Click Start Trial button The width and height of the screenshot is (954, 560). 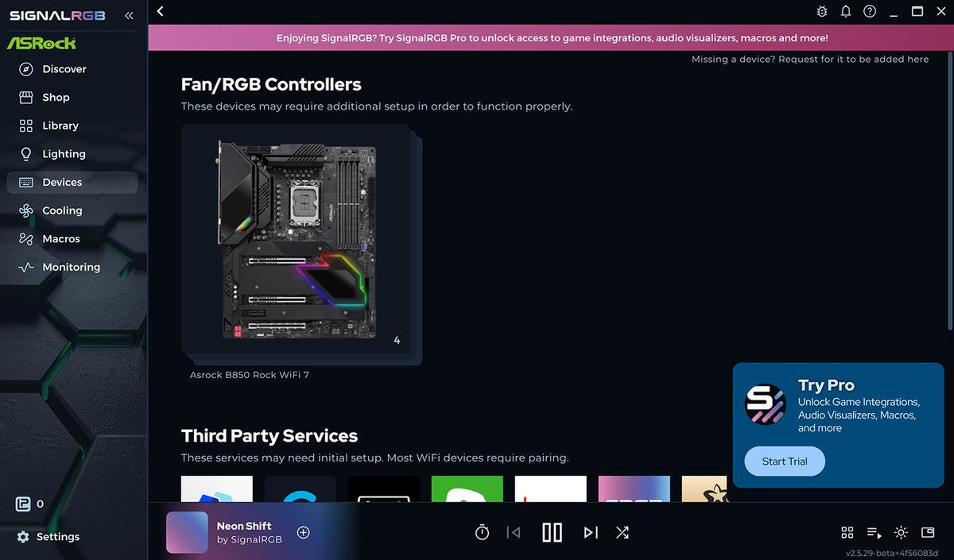(785, 462)
